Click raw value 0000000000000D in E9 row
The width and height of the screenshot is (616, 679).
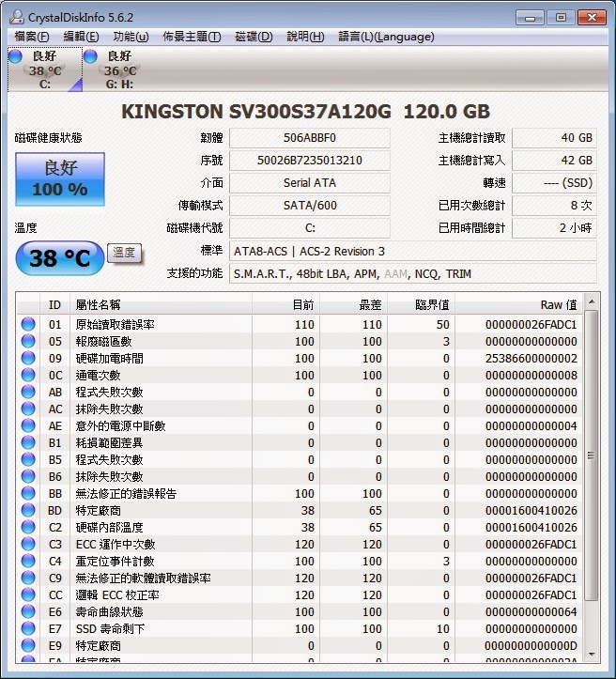tap(531, 645)
